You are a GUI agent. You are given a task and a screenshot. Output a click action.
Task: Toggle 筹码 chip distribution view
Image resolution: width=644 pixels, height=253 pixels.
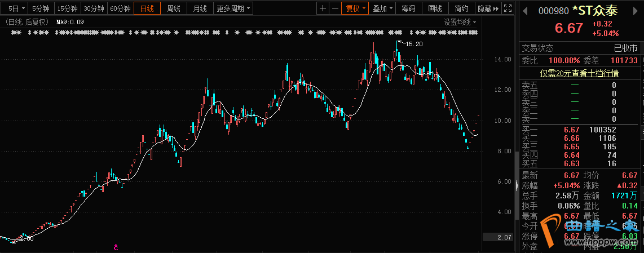[x=408, y=8]
